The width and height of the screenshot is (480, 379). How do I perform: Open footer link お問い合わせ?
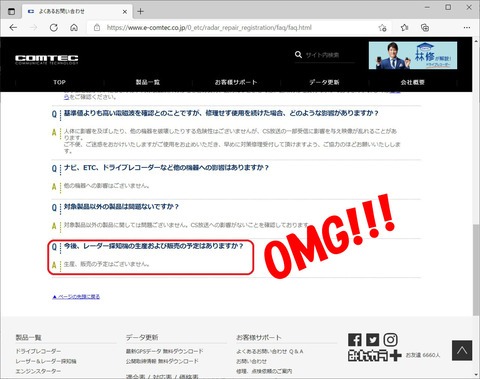pyautogui.click(x=252, y=361)
